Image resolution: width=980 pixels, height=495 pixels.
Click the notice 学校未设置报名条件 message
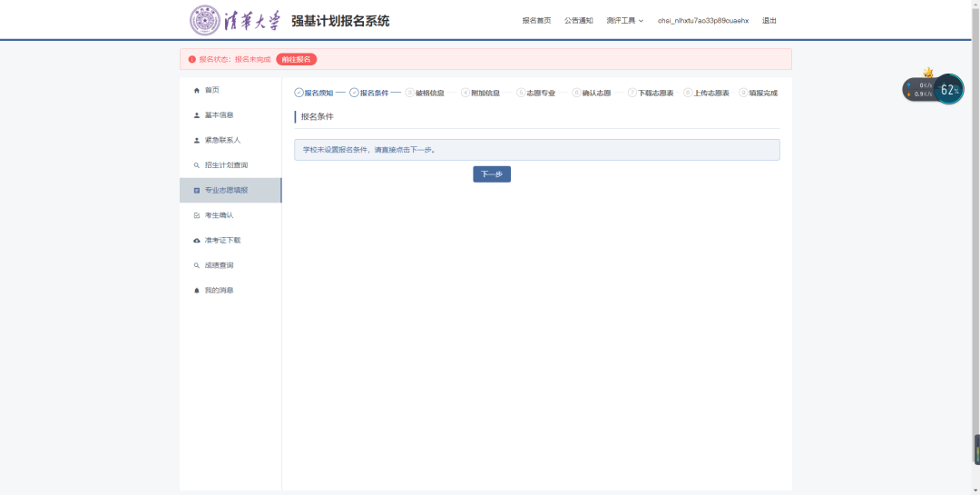click(x=537, y=150)
